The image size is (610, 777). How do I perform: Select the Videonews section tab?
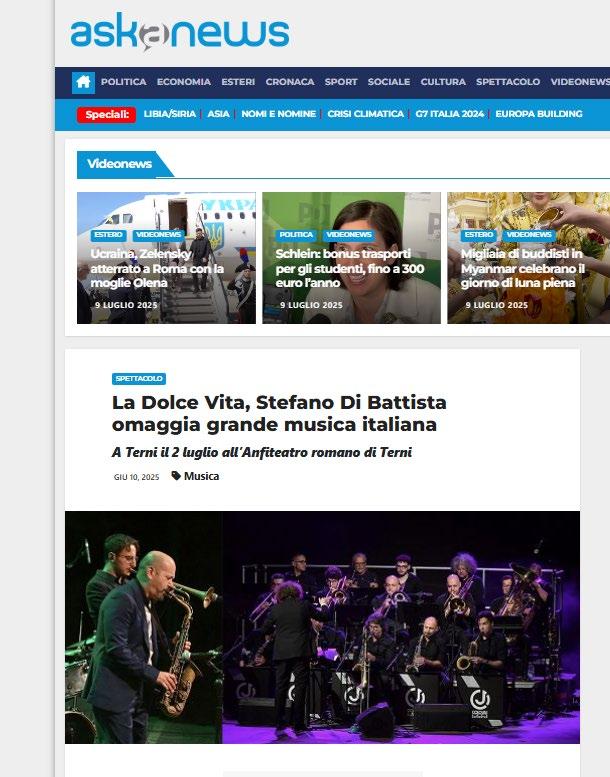[119, 164]
